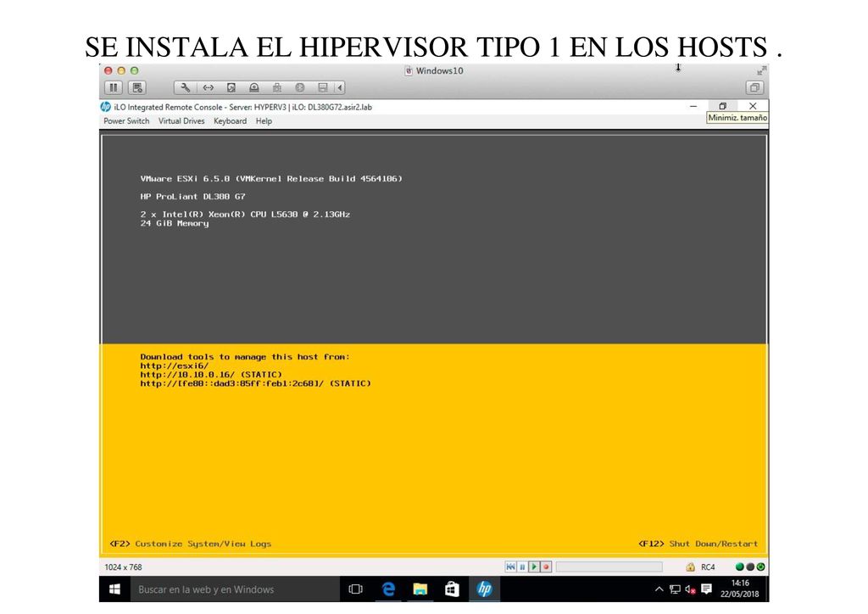Enter full screen with the title bar arrows icon
Viewport: 868px width, 614px height.
[762, 71]
